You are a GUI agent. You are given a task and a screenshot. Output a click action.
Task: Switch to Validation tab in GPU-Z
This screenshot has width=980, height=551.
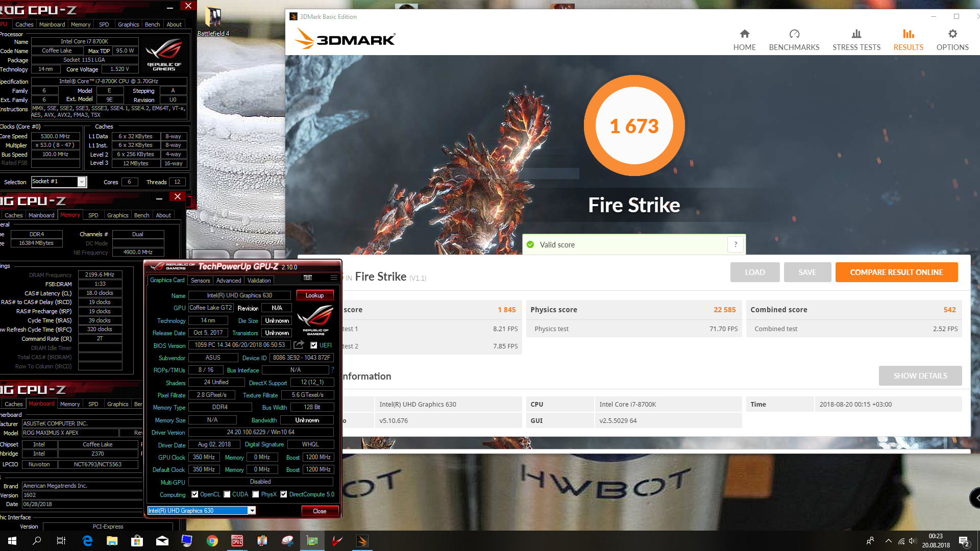[x=259, y=281]
